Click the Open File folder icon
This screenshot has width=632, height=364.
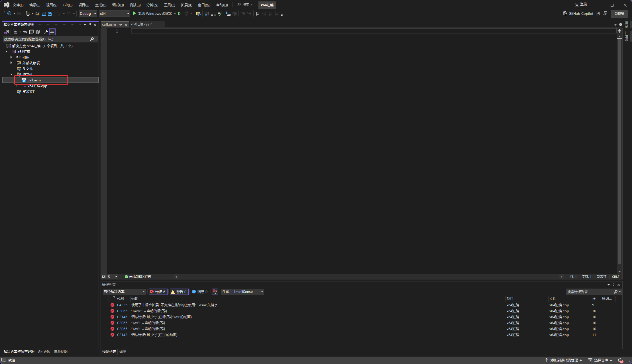[37, 14]
